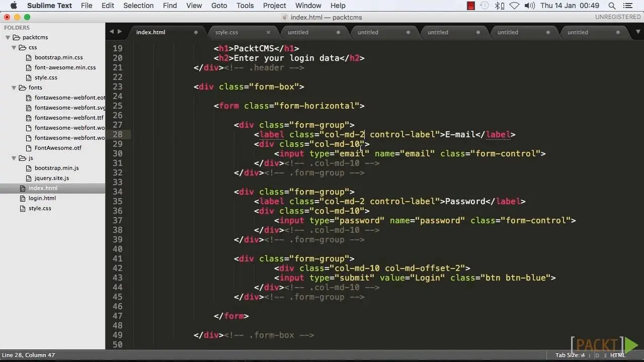Open jquery.site.js from the sidebar
644x362 pixels.
tap(52, 178)
